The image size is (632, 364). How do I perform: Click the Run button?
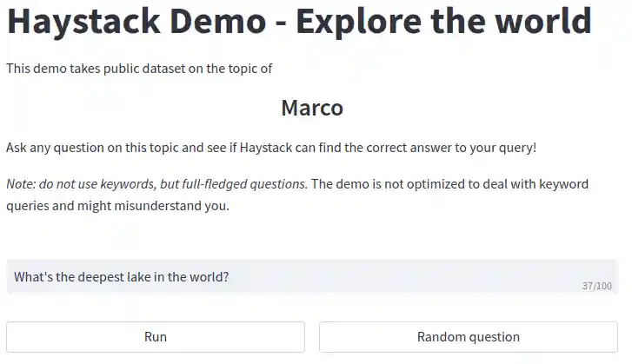[x=156, y=337]
